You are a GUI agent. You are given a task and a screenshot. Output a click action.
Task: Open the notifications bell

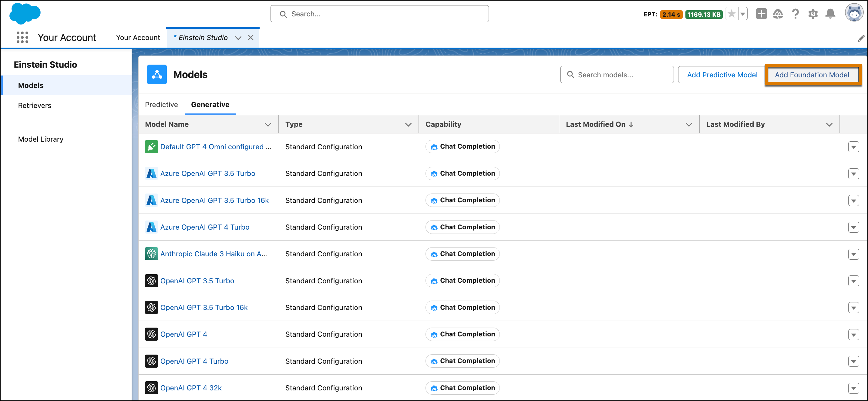[830, 14]
